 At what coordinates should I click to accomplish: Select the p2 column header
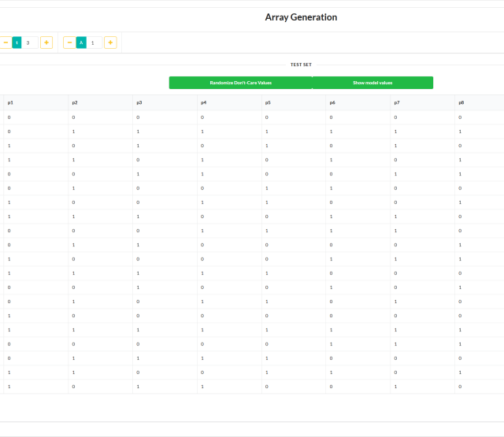click(x=100, y=103)
